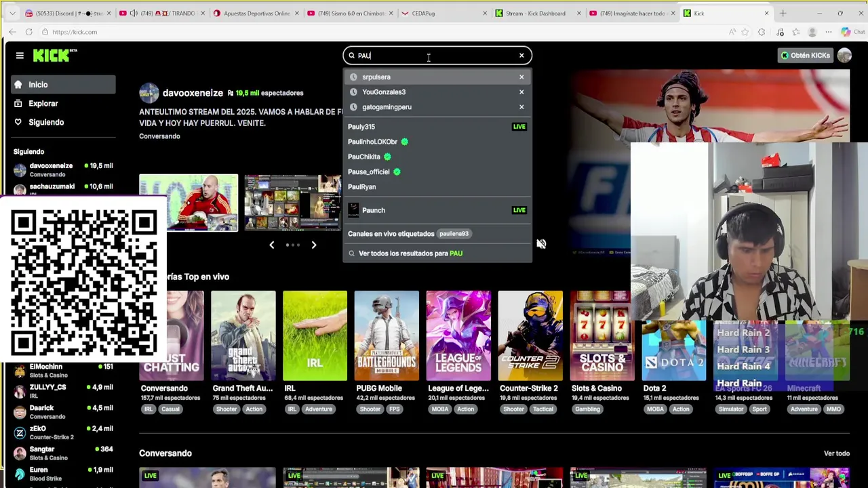Open browser extensions puzzle icon
The height and width of the screenshot is (488, 868).
[762, 32]
